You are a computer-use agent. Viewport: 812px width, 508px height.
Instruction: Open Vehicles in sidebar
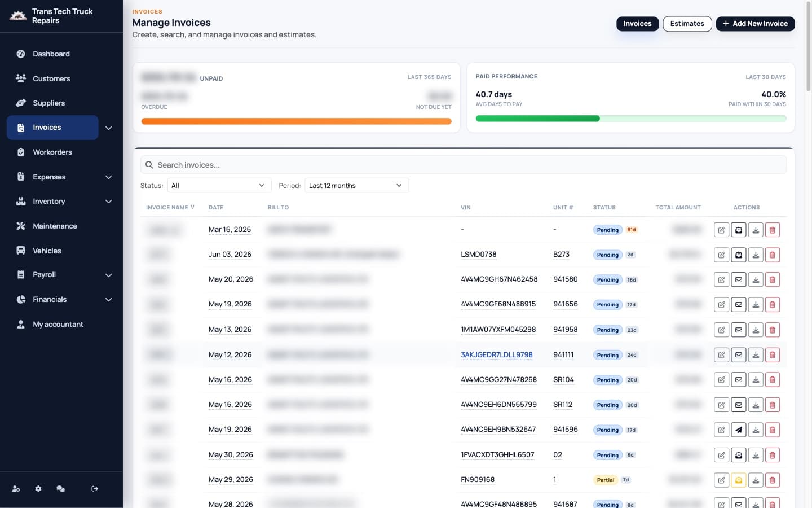point(47,251)
